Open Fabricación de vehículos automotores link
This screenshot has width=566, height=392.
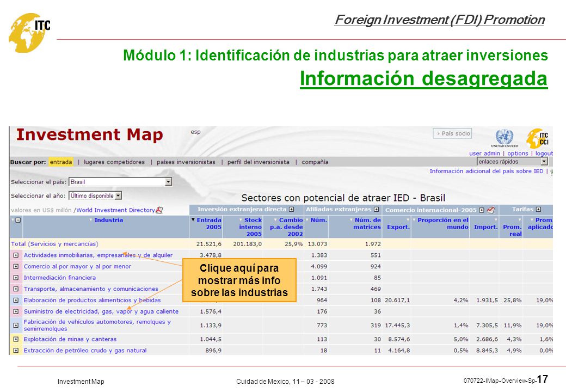(x=97, y=325)
